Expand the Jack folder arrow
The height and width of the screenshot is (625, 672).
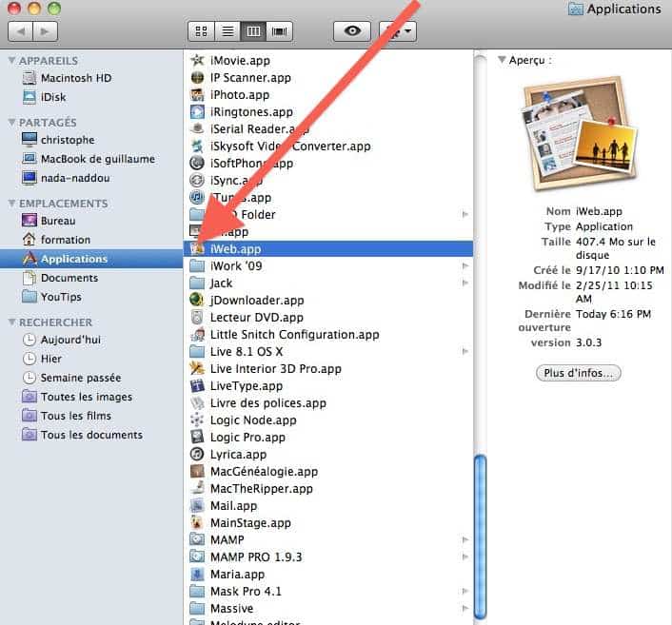click(x=465, y=283)
